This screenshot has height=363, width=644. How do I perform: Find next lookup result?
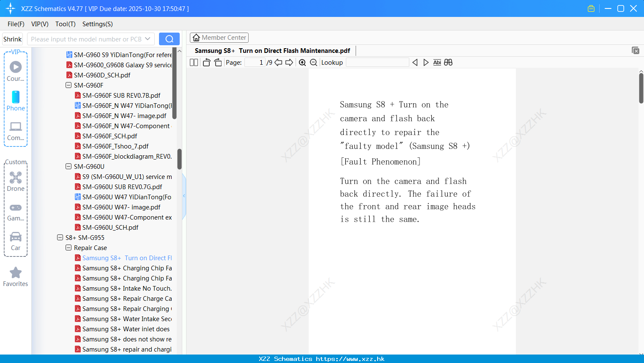point(426,63)
